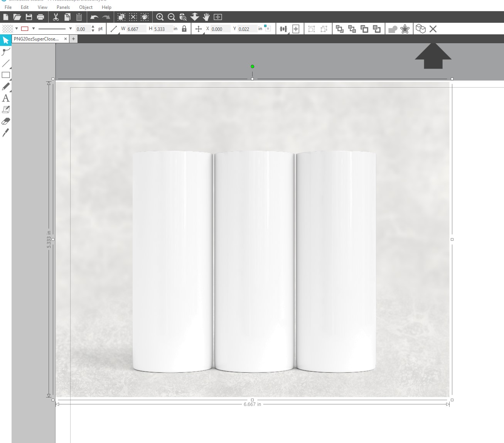Viewport: 504px width, 443px height.
Task: Click the Group objects icon
Action: (340, 29)
